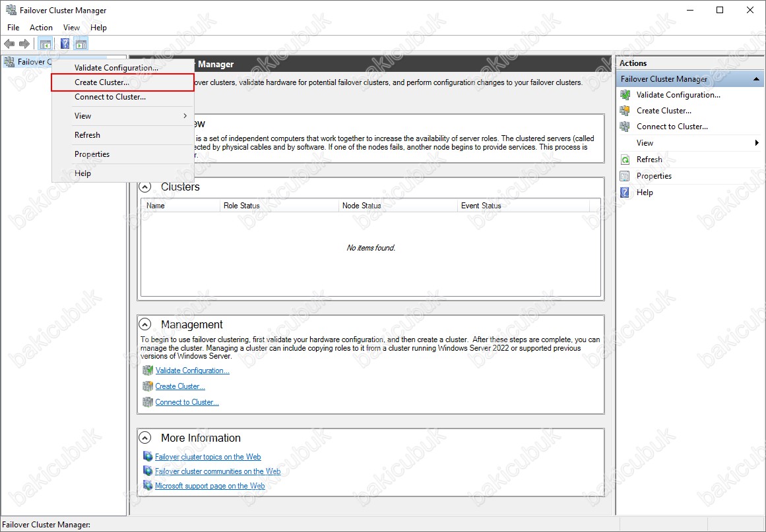Viewport: 766px width, 532px height.
Task: Click the Connect to Cluster icon in Actions pane
Action: point(625,127)
